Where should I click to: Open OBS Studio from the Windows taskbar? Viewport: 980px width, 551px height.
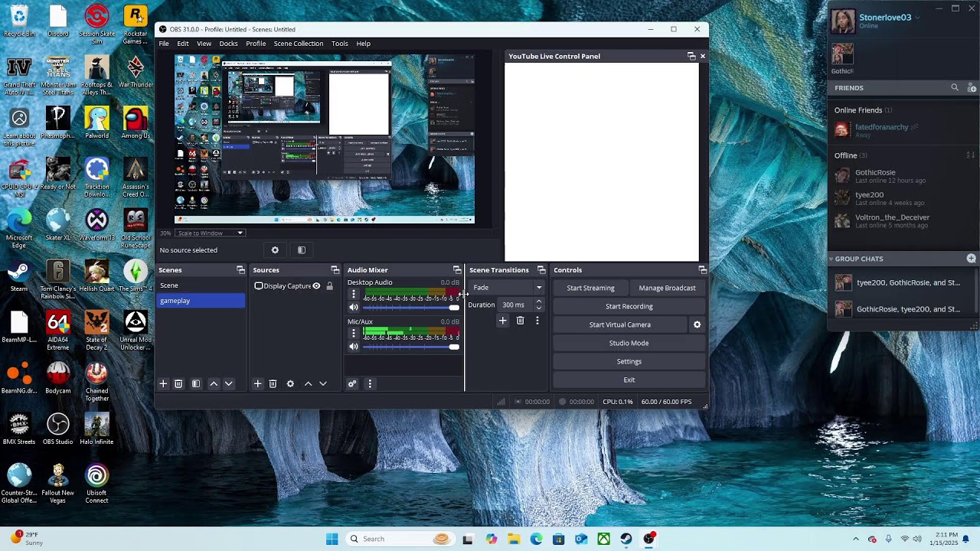(x=649, y=539)
